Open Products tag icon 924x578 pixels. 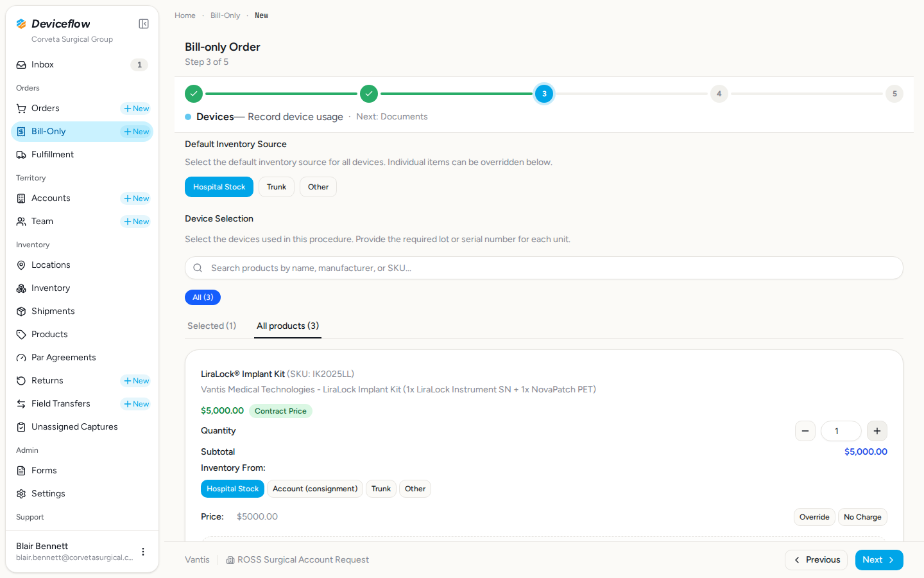21,335
